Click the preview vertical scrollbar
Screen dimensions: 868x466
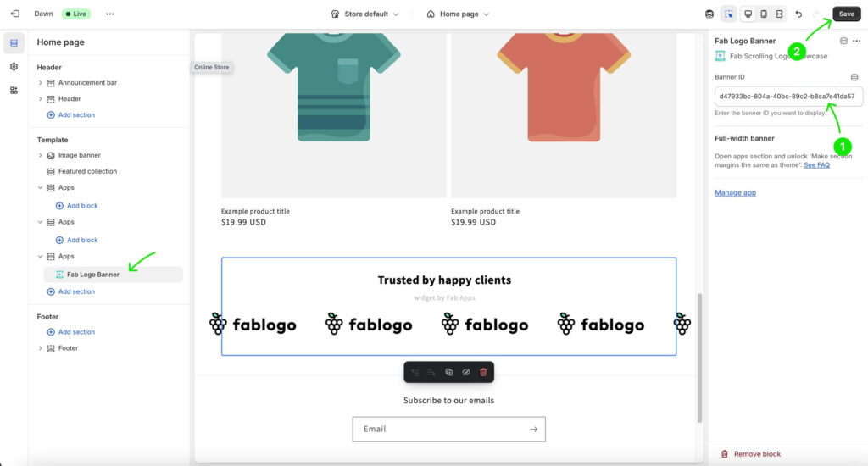[699, 358]
